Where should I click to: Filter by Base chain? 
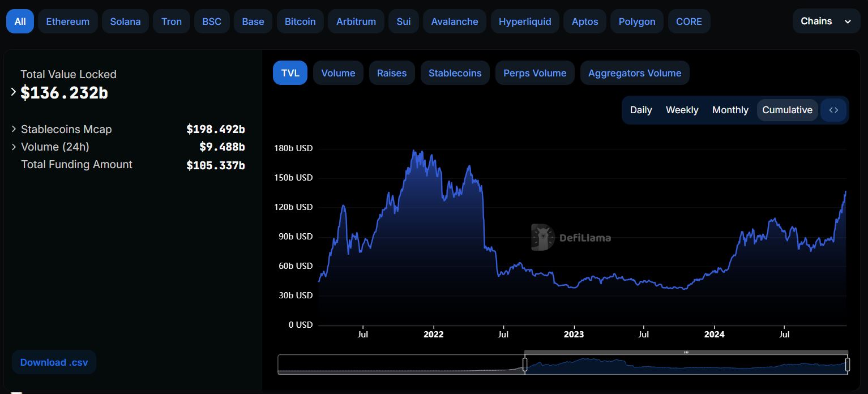pyautogui.click(x=253, y=22)
